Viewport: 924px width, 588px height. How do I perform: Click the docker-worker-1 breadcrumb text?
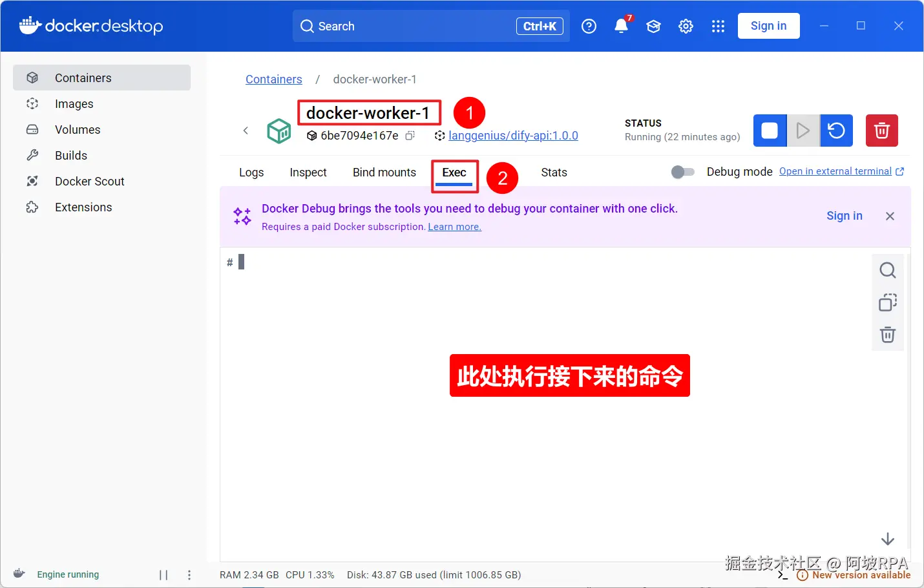click(375, 79)
